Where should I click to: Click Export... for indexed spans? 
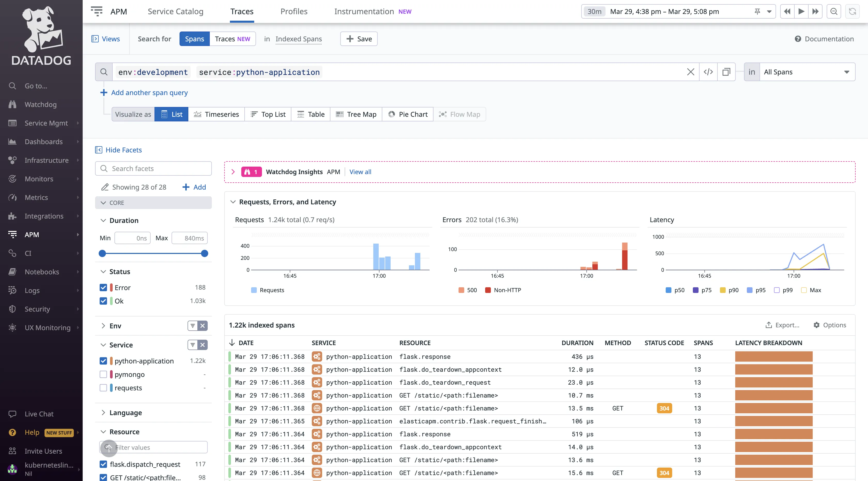click(782, 325)
